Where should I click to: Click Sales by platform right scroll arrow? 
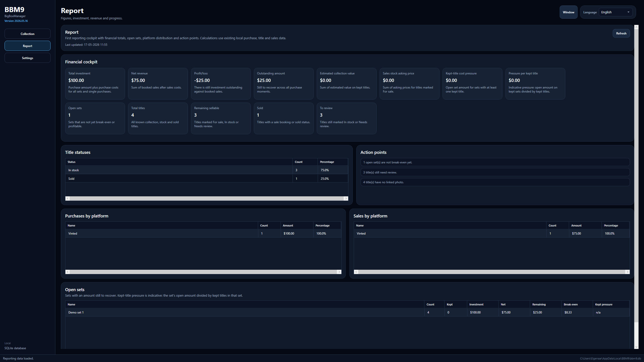627,272
